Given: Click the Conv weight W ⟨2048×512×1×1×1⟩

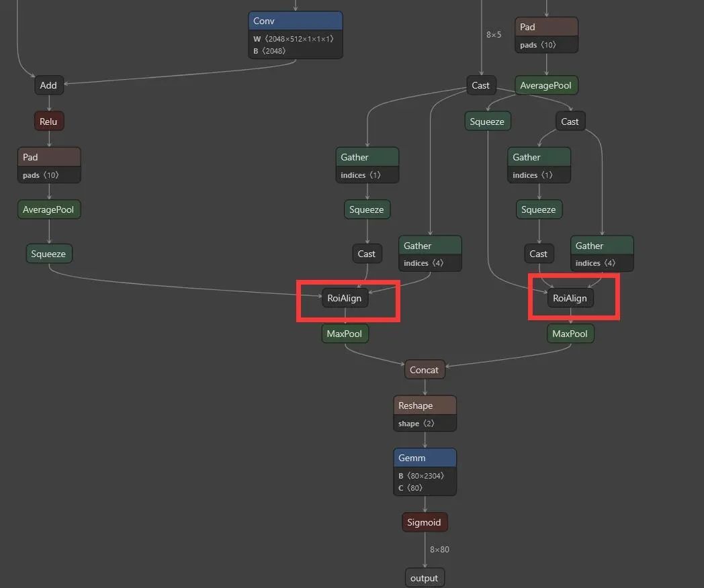Looking at the screenshot, I should click(x=294, y=39).
